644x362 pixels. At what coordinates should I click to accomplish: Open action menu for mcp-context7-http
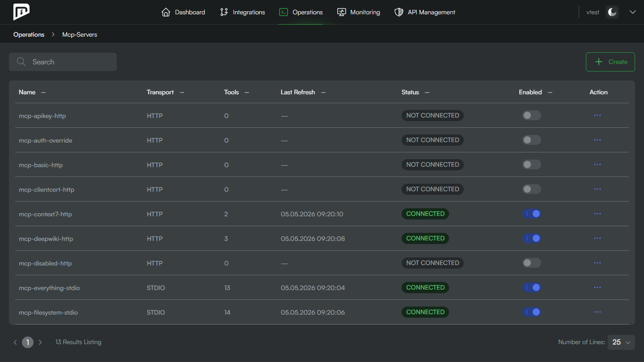coord(597,214)
